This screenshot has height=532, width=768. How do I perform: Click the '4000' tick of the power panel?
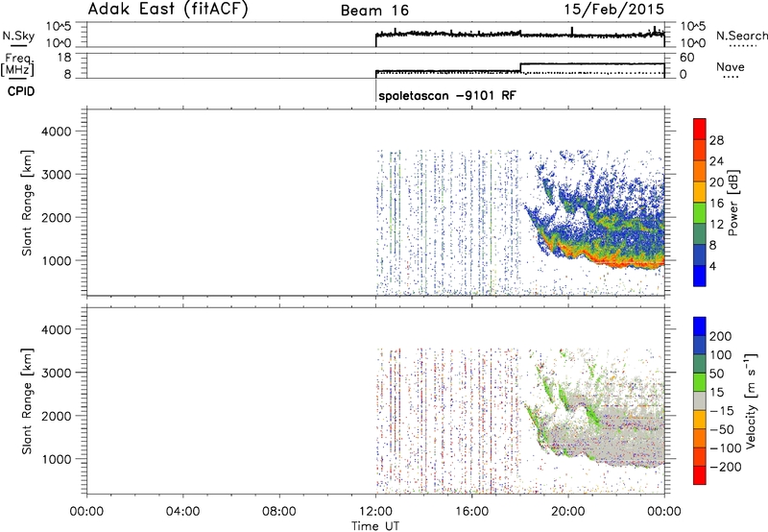click(57, 132)
